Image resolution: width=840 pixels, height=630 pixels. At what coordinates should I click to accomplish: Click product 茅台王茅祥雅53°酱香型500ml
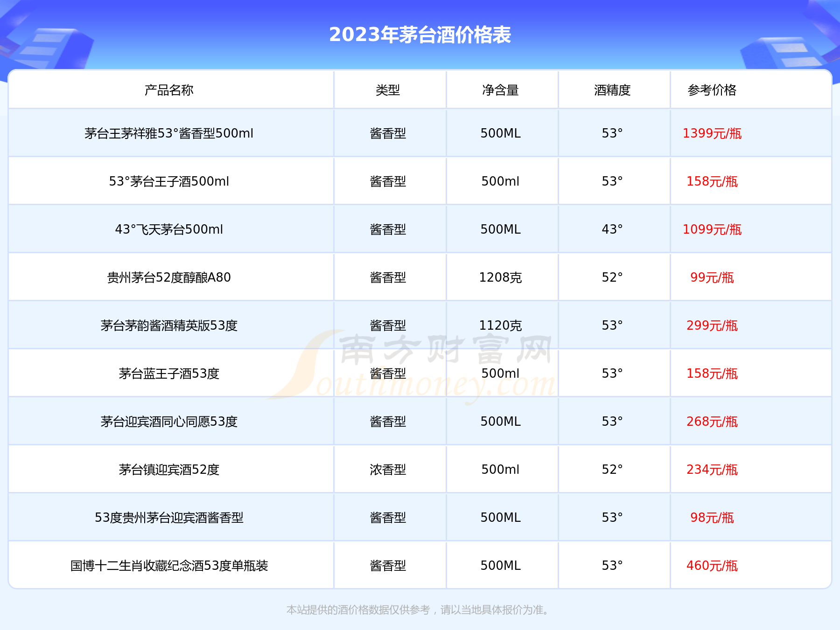(x=169, y=133)
